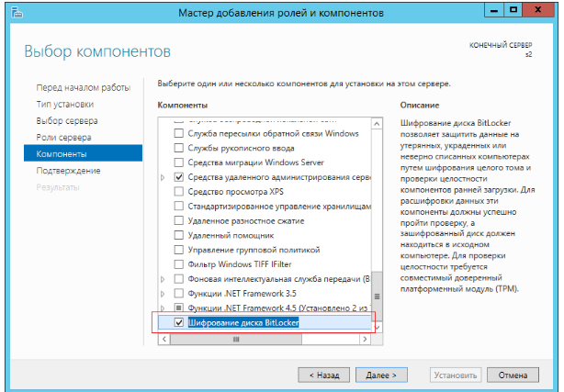Expand Фоновая интеллектуальная служба передачи node

point(164,279)
